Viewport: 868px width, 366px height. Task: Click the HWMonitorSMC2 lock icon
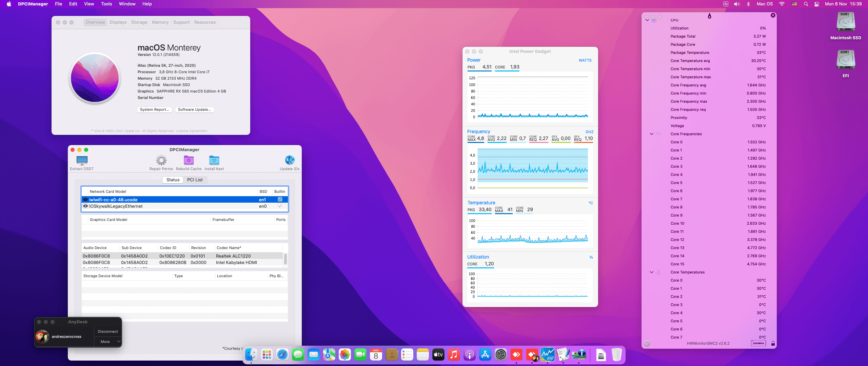tap(773, 343)
